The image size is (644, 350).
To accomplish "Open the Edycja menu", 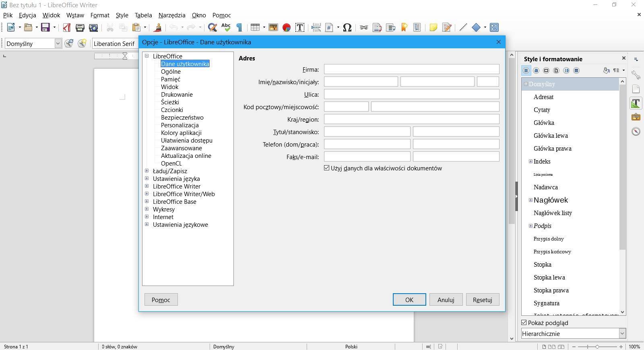I will tap(27, 15).
